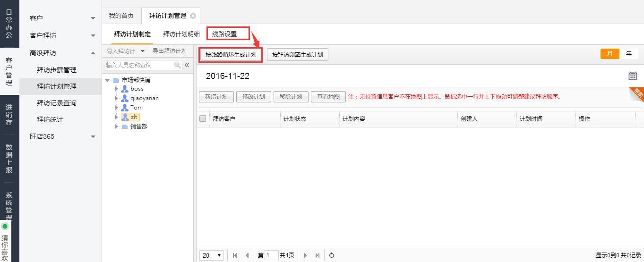This screenshot has height=262, width=644.
Task: Go to the last page using pagination icon
Action: point(318,255)
